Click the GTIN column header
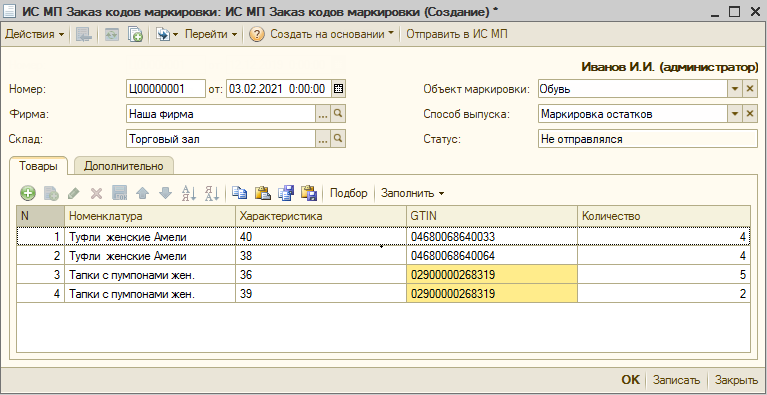The image size is (767, 395). tap(492, 216)
